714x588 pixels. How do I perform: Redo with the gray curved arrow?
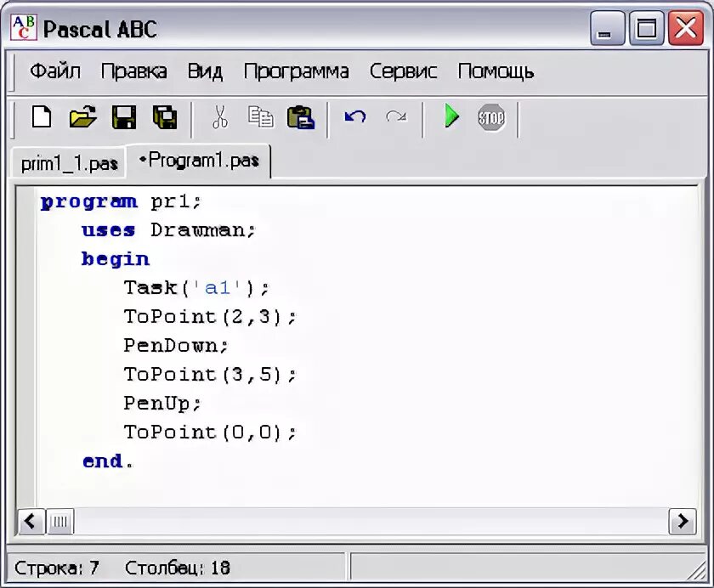(x=396, y=117)
